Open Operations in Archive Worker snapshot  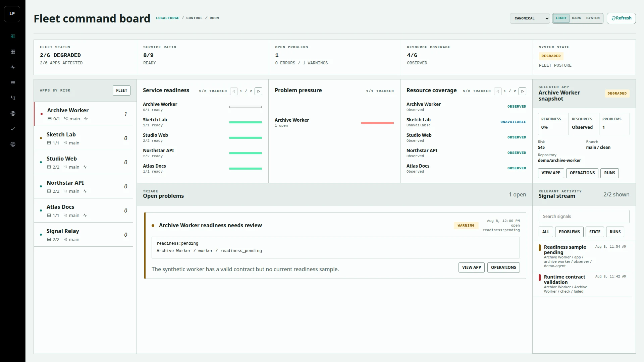coord(582,173)
